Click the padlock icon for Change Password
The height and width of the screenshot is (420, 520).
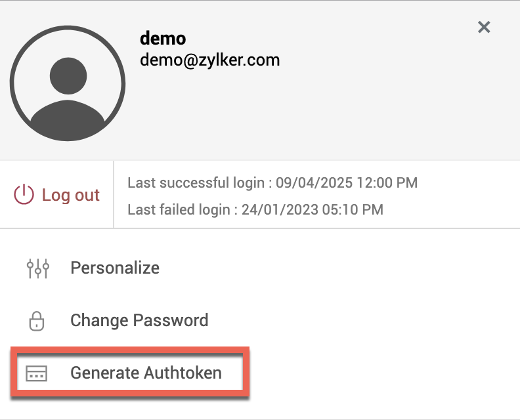pyautogui.click(x=37, y=321)
